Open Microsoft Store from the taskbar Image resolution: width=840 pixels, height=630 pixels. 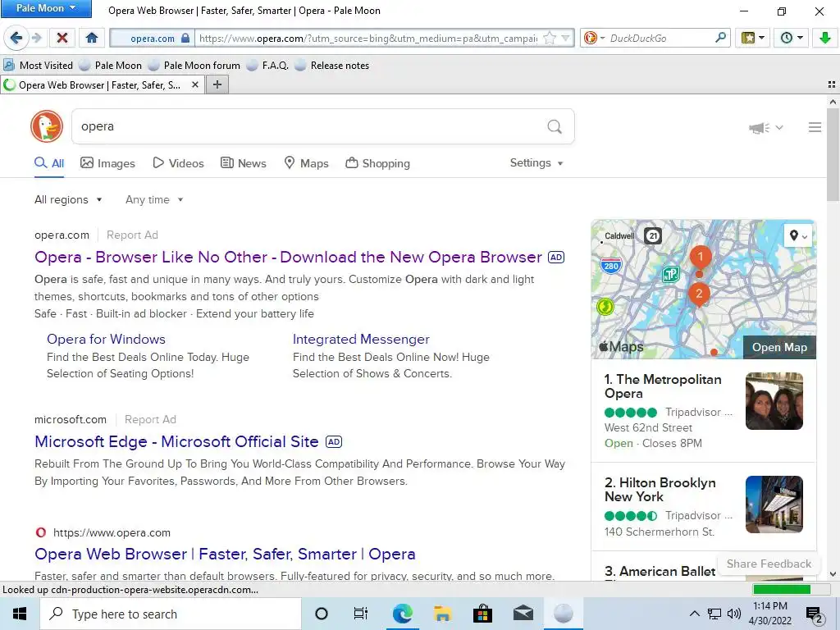[482, 614]
